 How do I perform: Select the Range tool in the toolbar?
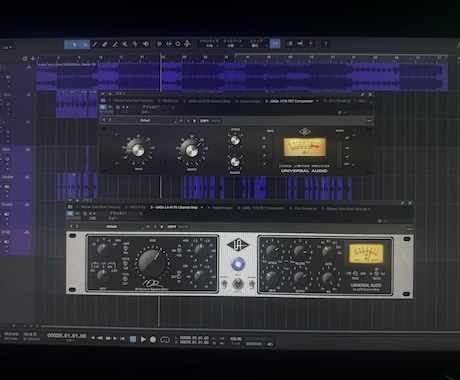click(x=85, y=44)
